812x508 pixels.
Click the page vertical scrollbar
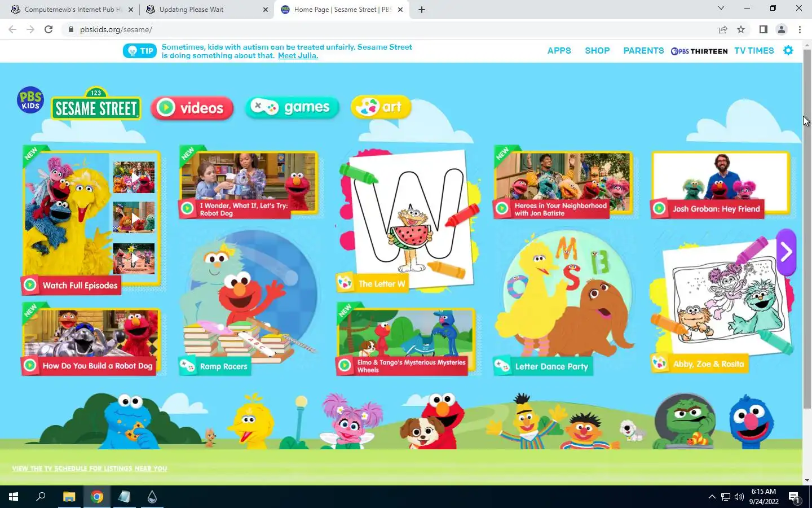807,229
